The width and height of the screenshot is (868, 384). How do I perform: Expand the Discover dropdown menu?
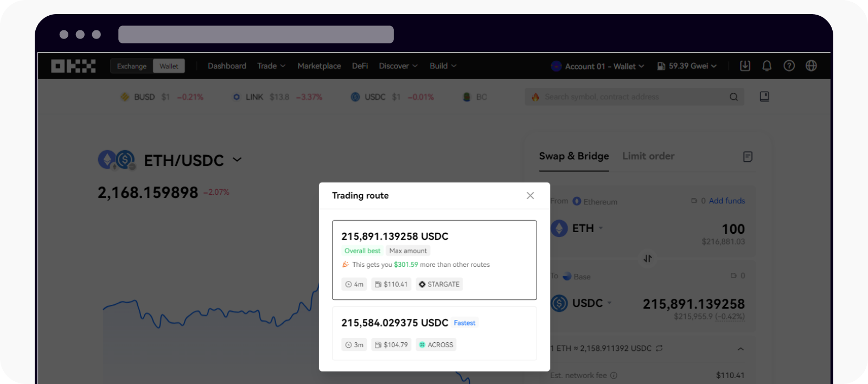coord(398,66)
